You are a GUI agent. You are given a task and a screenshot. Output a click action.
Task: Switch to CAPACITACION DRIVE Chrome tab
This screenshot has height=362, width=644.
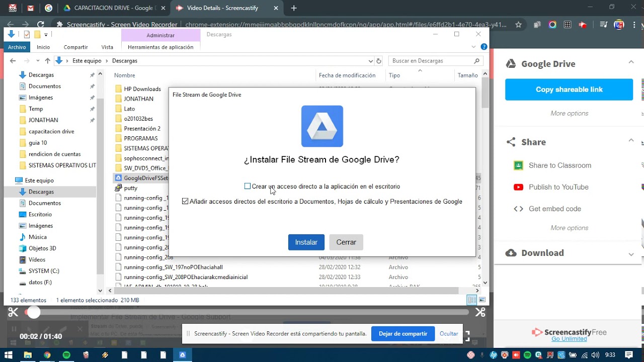tap(115, 8)
